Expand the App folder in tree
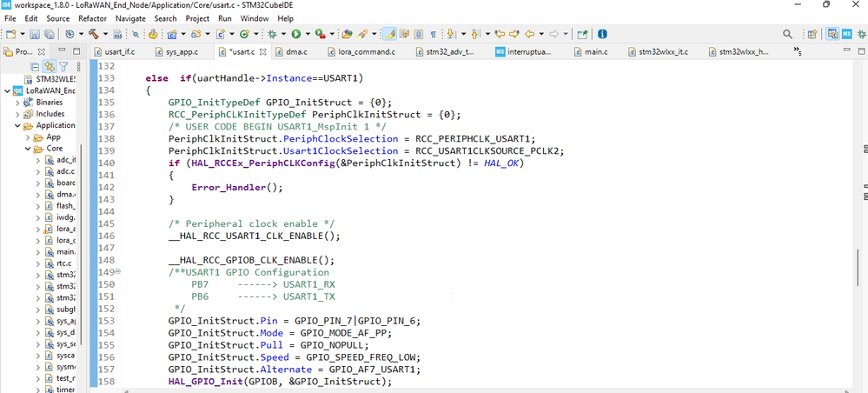Viewport: 868px width, 393px height. click(27, 137)
